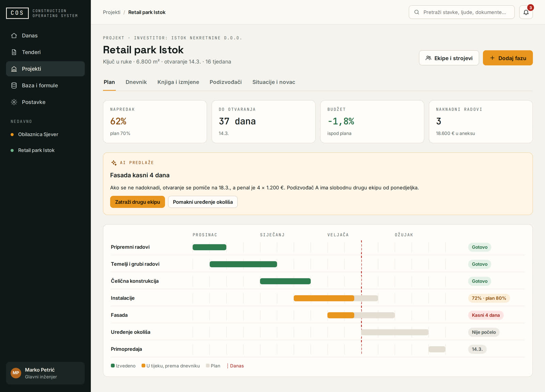Image resolution: width=545 pixels, height=392 pixels.
Task: Click the Čelična konstrukcija green bar
Action: click(285, 281)
